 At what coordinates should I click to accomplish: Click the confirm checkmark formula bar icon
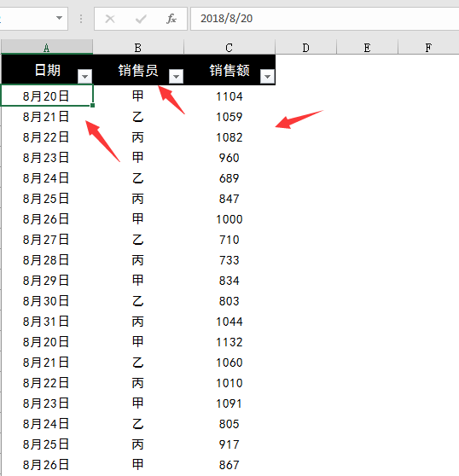coord(141,19)
